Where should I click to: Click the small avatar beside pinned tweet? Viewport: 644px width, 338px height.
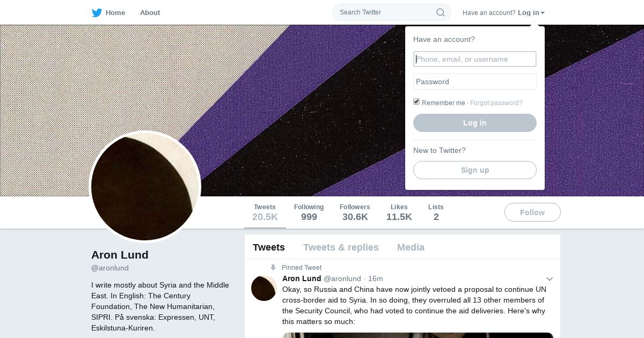[x=264, y=288]
